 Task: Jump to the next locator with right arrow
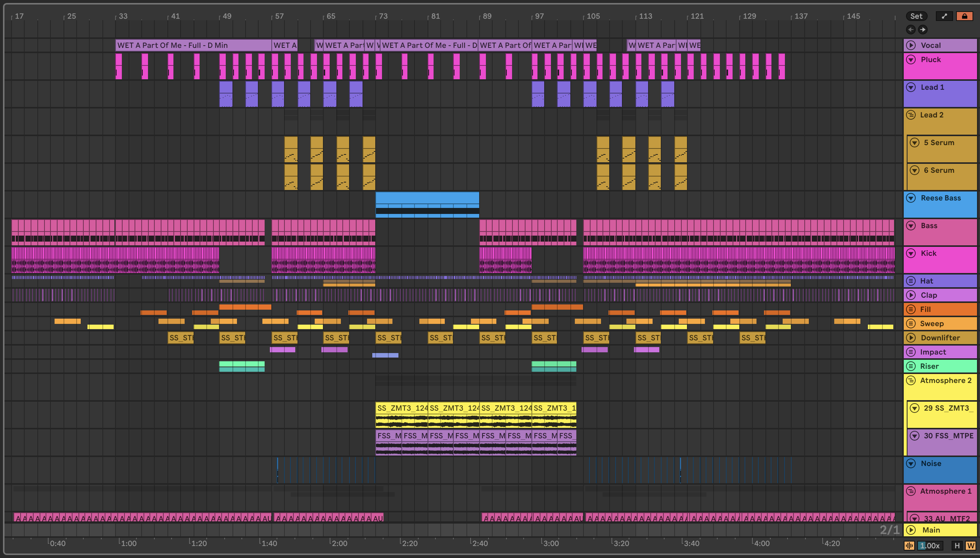click(x=923, y=30)
